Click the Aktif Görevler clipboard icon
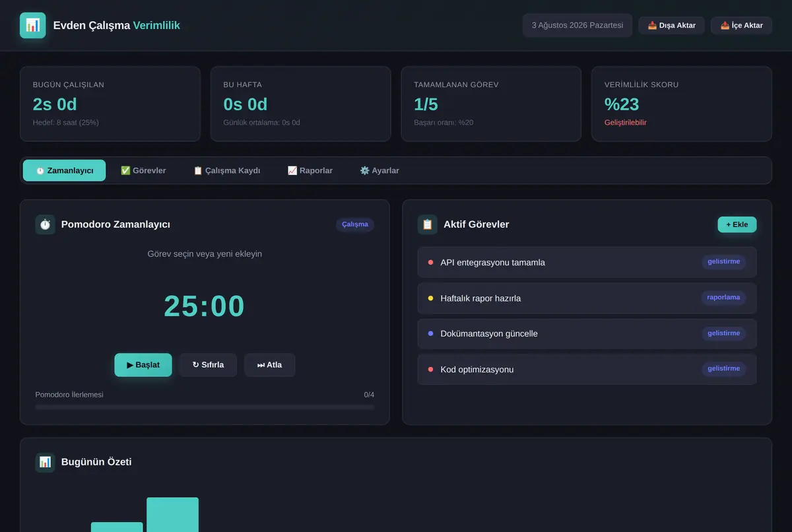The width and height of the screenshot is (792, 532). [428, 224]
